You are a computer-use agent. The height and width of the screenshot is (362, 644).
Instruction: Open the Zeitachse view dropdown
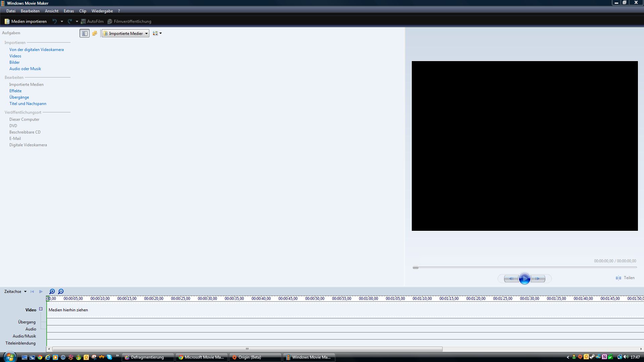tap(15, 292)
